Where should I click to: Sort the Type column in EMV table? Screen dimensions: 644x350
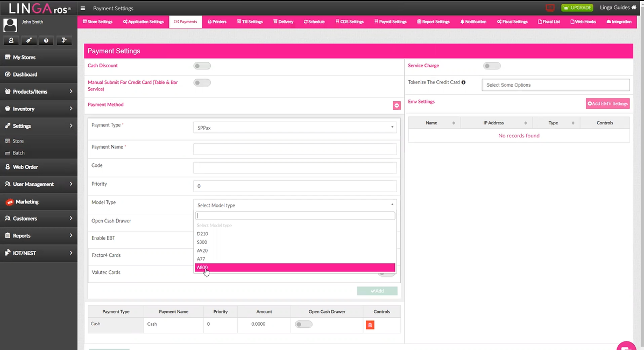click(x=573, y=123)
